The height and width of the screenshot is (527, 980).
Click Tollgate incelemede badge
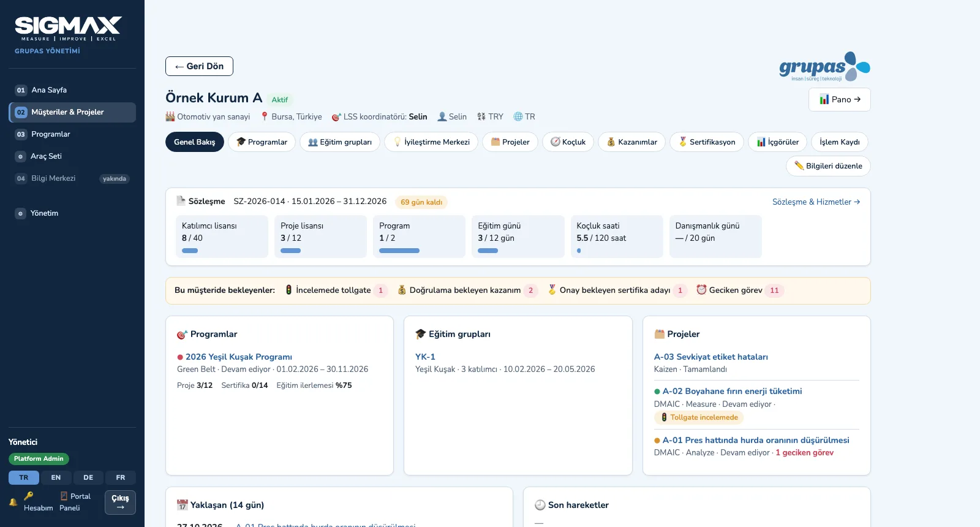pos(699,417)
